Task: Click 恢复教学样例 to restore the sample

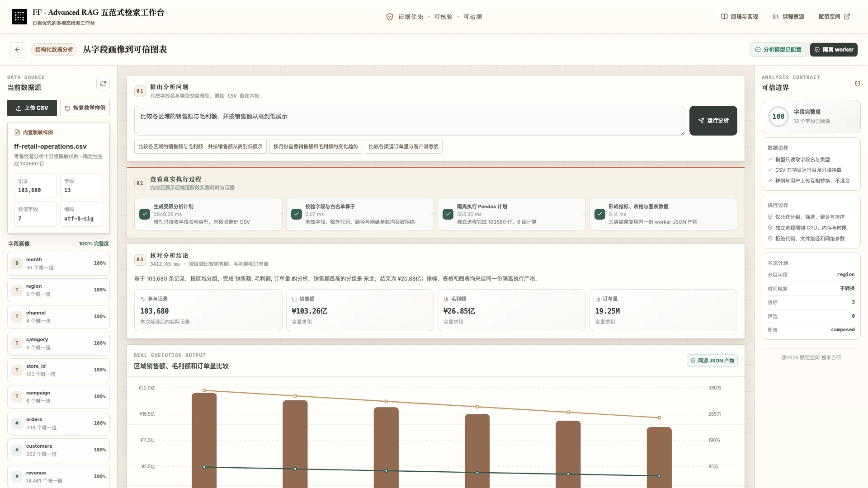Action: (85, 108)
